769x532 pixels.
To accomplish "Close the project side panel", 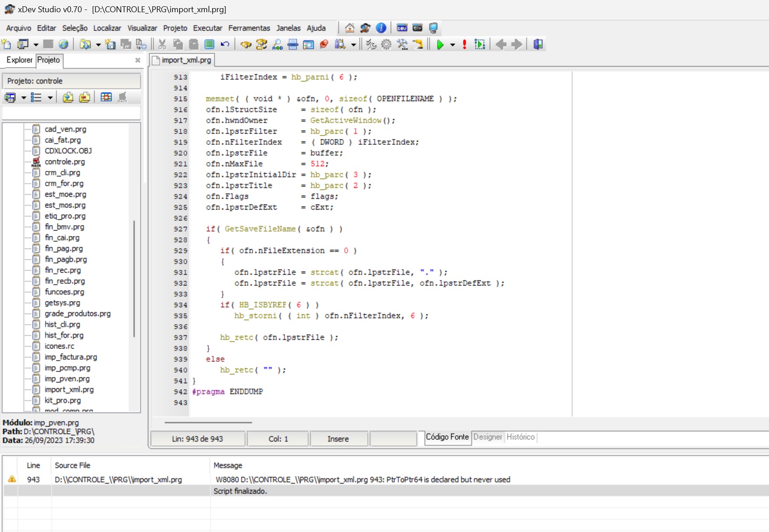I will (138, 60).
